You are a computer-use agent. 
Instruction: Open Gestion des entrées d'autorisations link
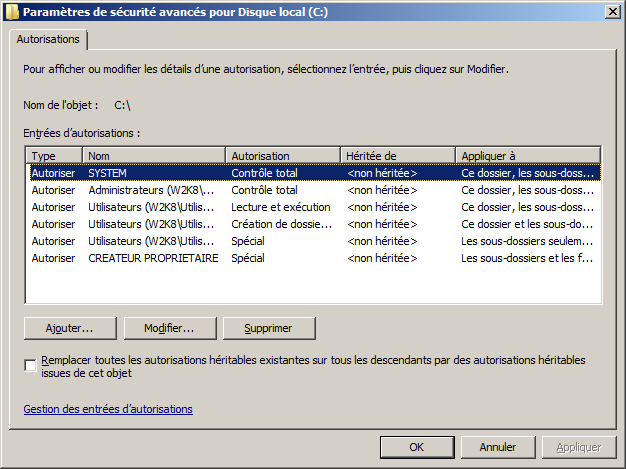[108, 409]
